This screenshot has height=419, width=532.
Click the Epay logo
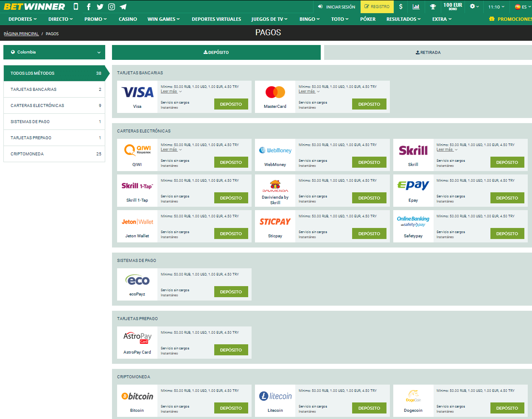click(x=413, y=186)
